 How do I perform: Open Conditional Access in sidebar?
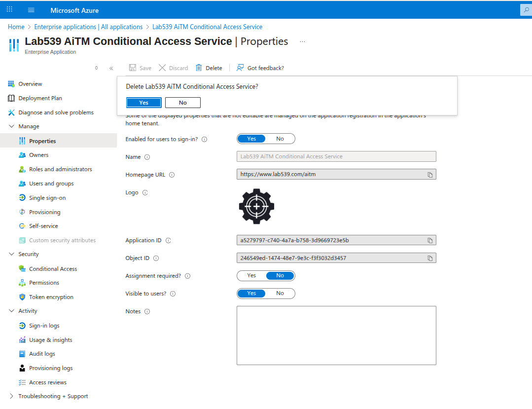(53, 269)
